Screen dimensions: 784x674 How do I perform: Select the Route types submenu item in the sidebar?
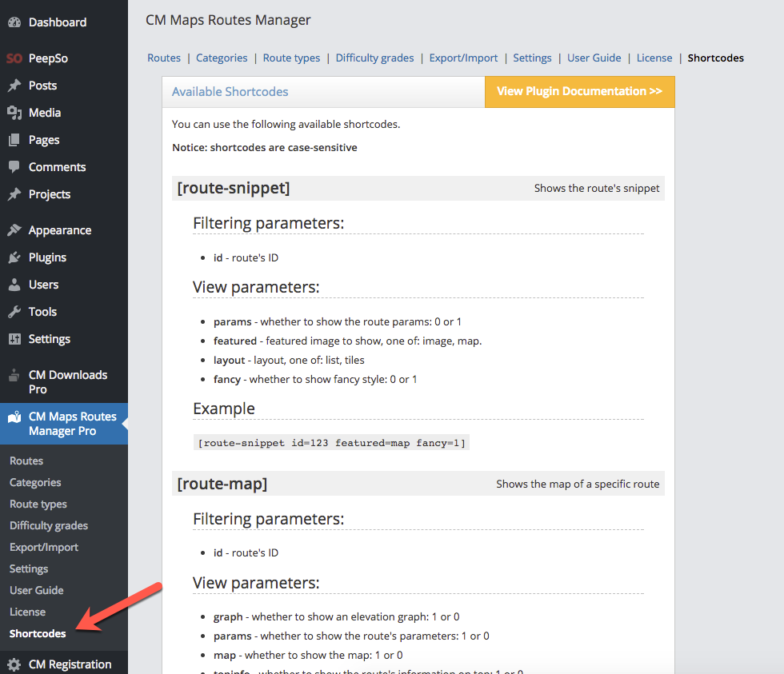point(38,505)
